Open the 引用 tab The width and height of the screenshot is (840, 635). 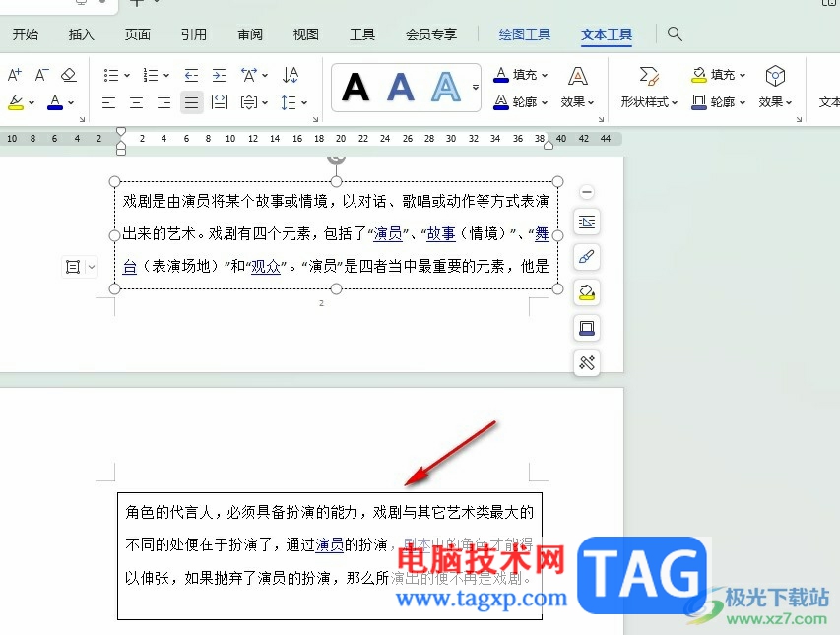click(194, 34)
